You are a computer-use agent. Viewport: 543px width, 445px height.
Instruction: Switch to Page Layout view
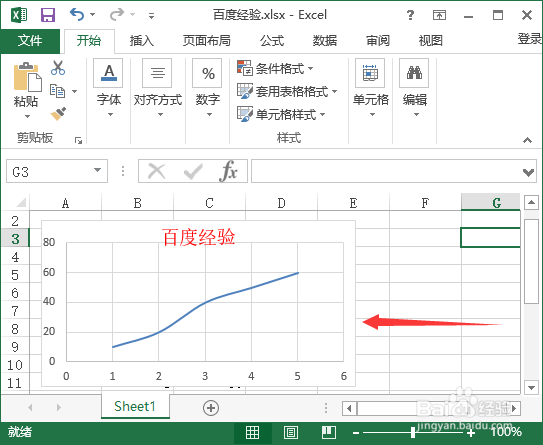[x=291, y=433]
